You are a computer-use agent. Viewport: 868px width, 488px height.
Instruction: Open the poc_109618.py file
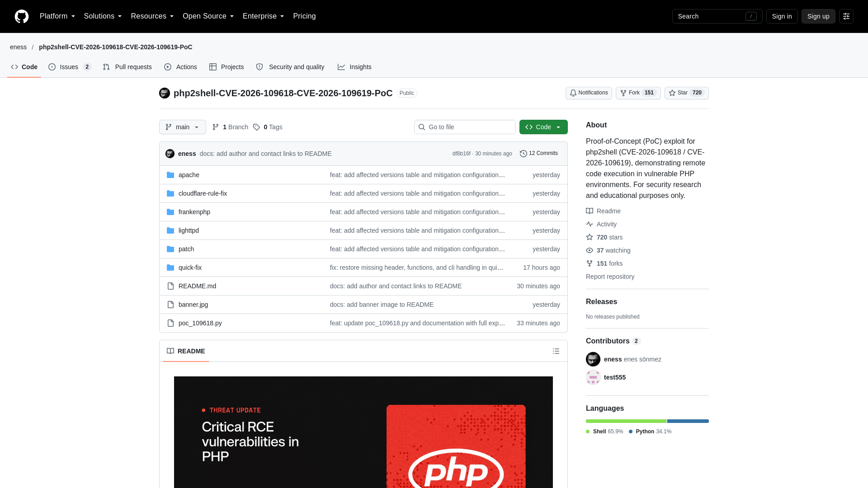pos(200,323)
